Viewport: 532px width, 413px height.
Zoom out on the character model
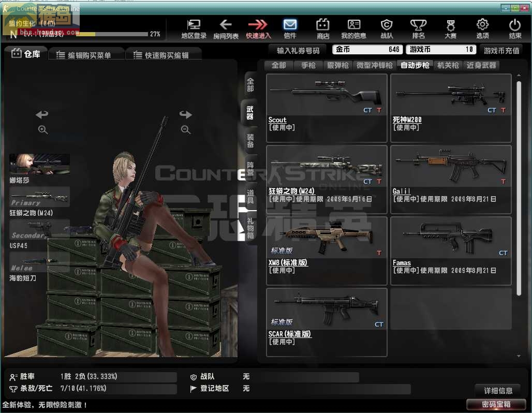pos(186,129)
